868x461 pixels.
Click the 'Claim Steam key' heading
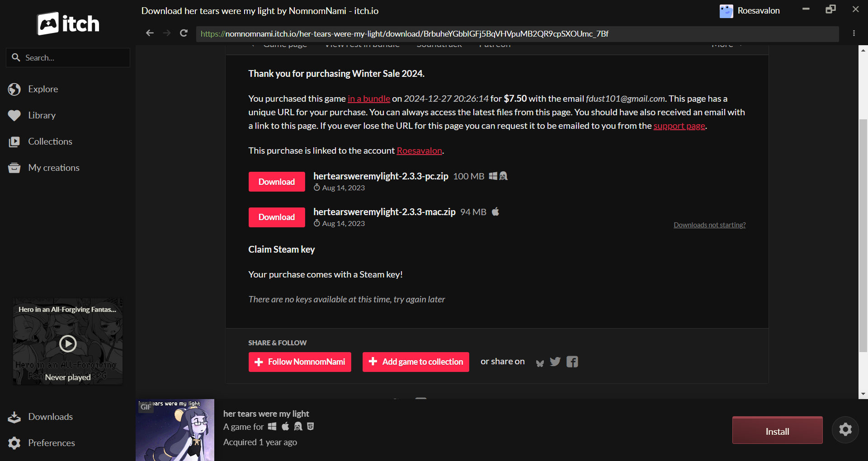coord(282,249)
